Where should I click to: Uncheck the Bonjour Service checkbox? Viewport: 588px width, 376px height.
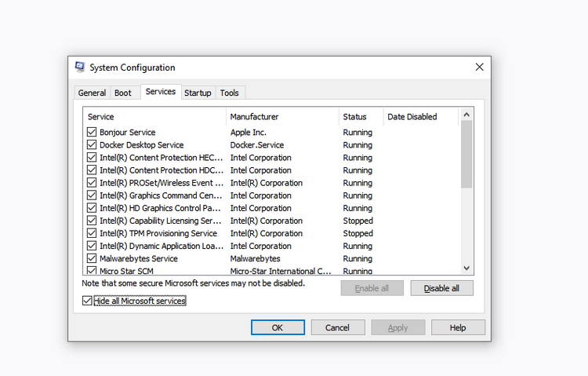point(92,133)
